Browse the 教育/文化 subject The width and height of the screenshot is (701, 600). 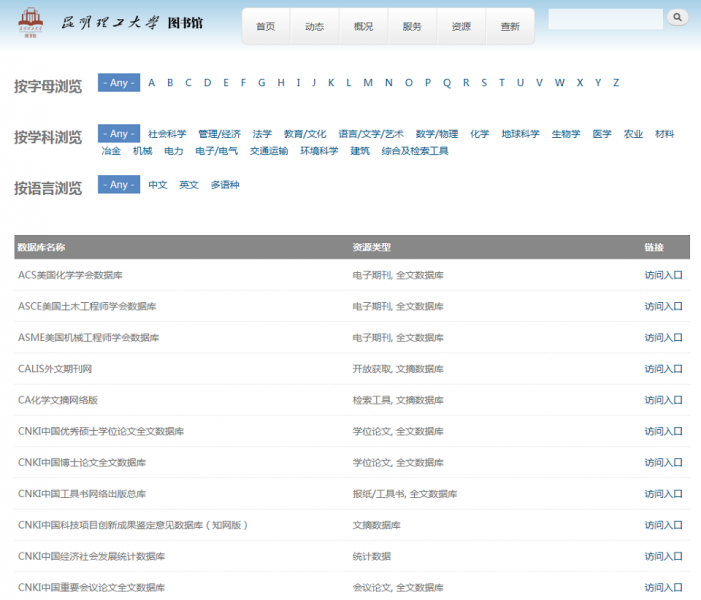(x=305, y=134)
